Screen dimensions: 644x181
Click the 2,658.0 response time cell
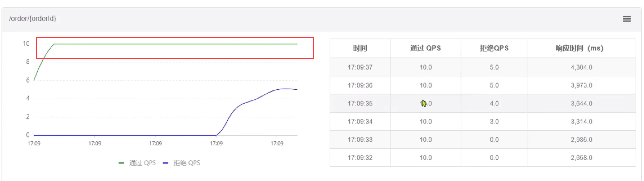[x=581, y=158]
